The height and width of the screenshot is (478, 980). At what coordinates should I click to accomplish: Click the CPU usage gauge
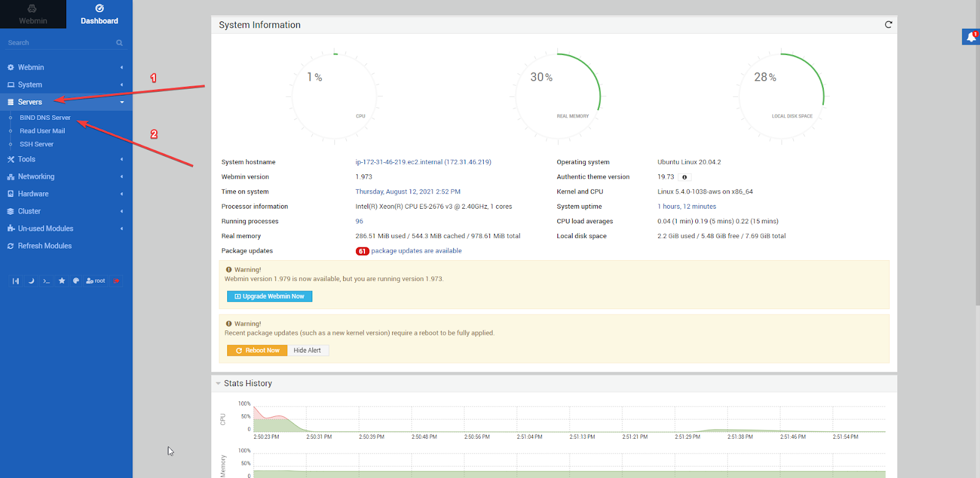point(334,96)
